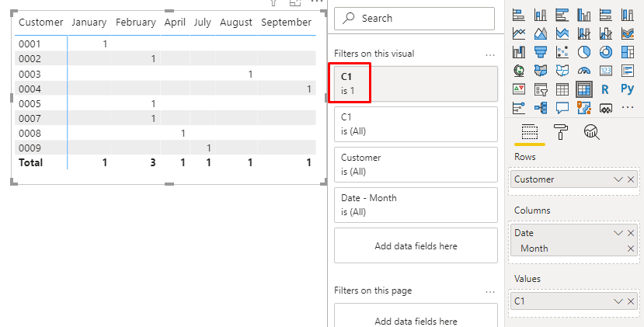
Task: Remove C1 field from Values
Action: (x=631, y=301)
